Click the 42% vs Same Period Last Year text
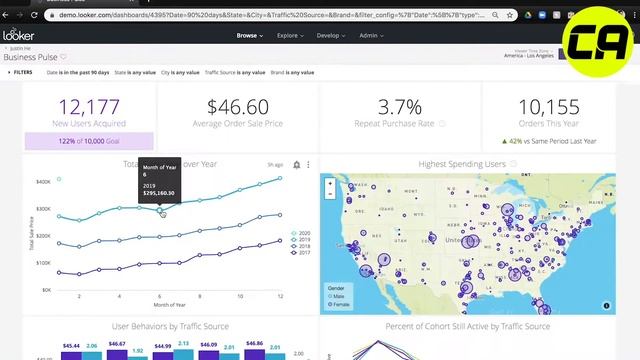 [549, 141]
